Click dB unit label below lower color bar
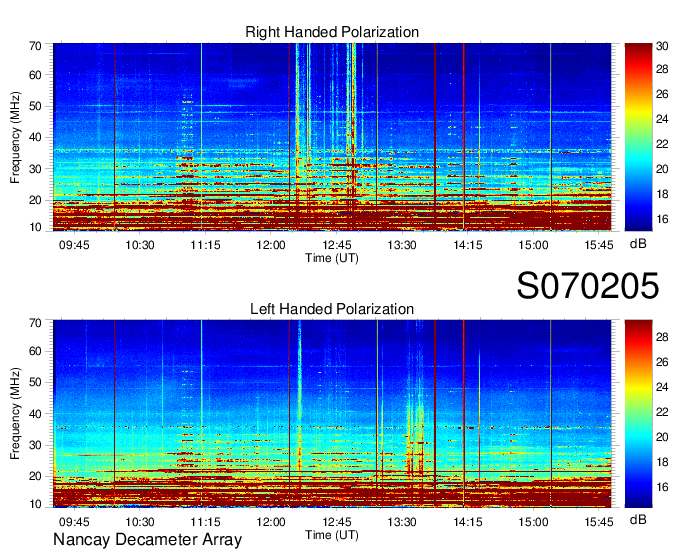 click(x=638, y=519)
